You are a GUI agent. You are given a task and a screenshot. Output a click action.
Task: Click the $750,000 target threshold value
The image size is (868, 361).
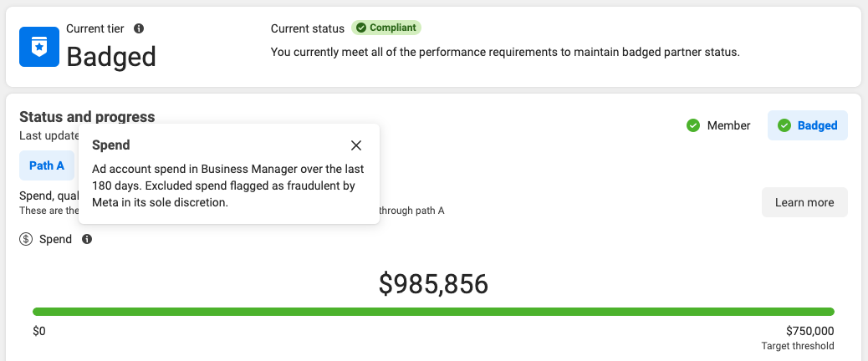[809, 331]
